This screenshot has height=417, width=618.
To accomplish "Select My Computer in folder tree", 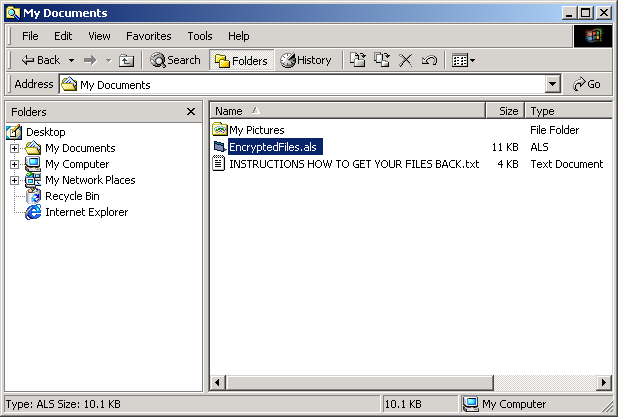I will (x=77, y=164).
